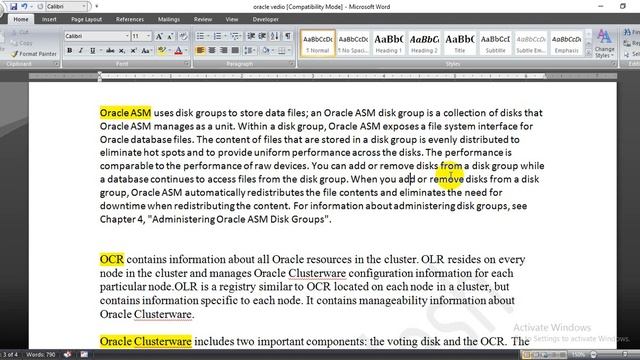Apply the red font color
The width and height of the screenshot is (640, 360).
[178, 51]
